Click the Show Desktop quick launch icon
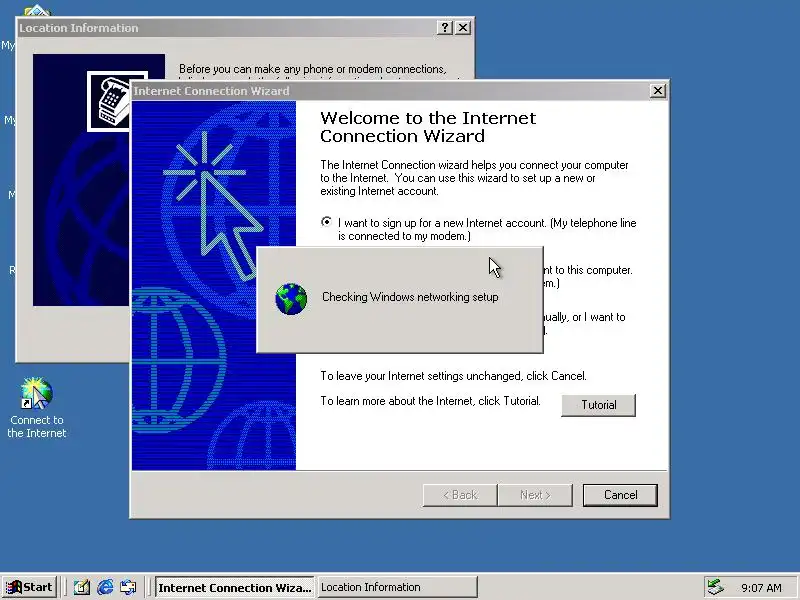Viewport: 800px width, 600px height. pyautogui.click(x=82, y=587)
